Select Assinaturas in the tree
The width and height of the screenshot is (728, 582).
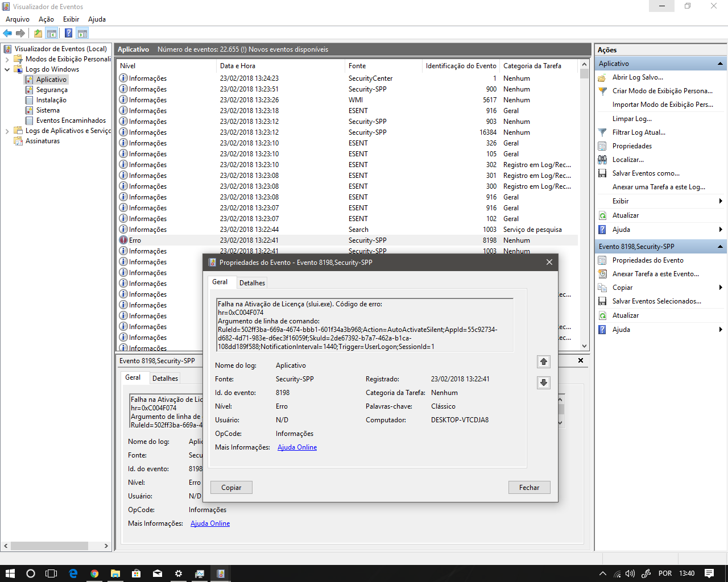pyautogui.click(x=43, y=141)
